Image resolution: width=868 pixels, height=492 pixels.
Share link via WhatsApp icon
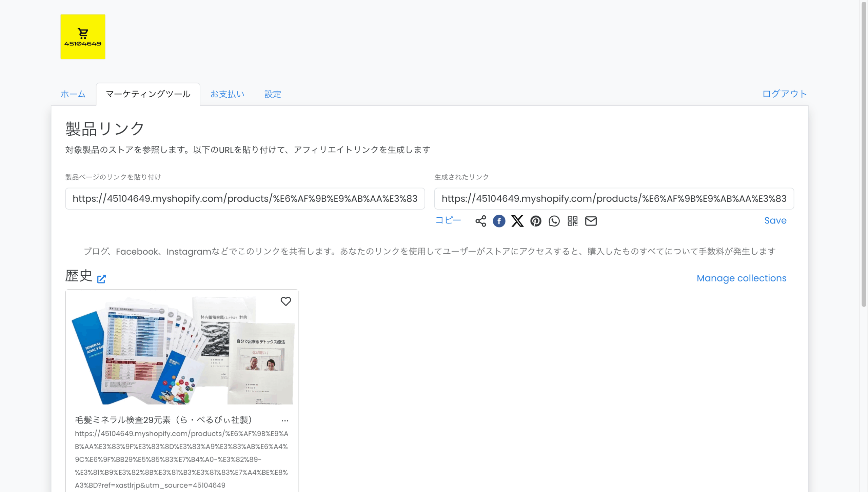point(554,221)
